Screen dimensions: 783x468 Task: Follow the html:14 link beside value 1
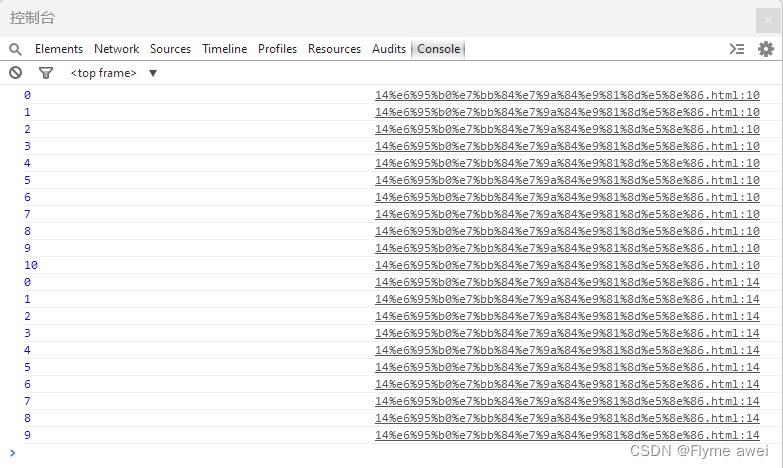[x=567, y=299]
